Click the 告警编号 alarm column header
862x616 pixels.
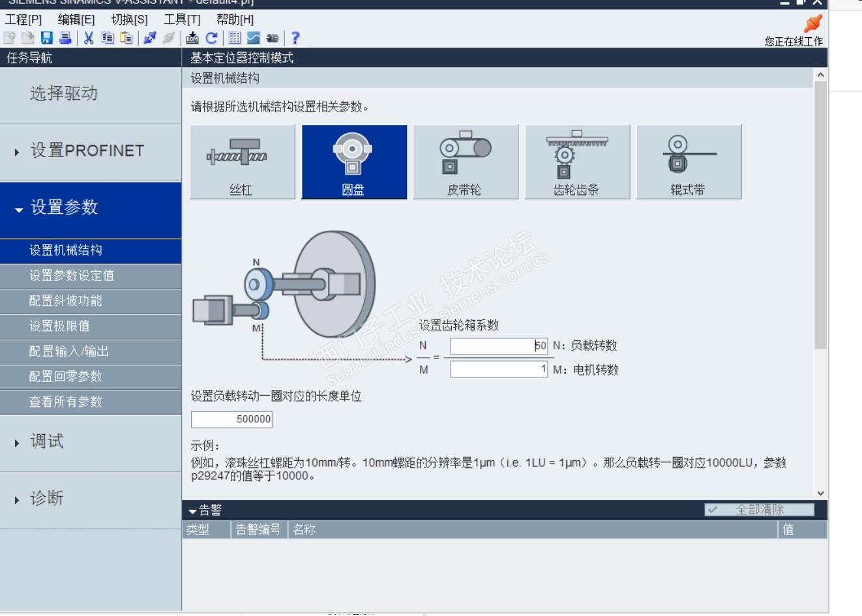tap(259, 530)
